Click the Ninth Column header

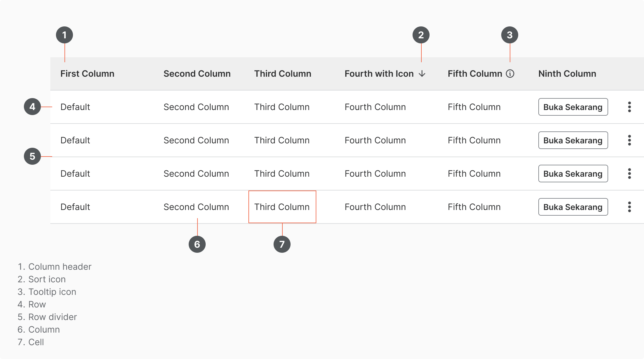click(x=567, y=74)
